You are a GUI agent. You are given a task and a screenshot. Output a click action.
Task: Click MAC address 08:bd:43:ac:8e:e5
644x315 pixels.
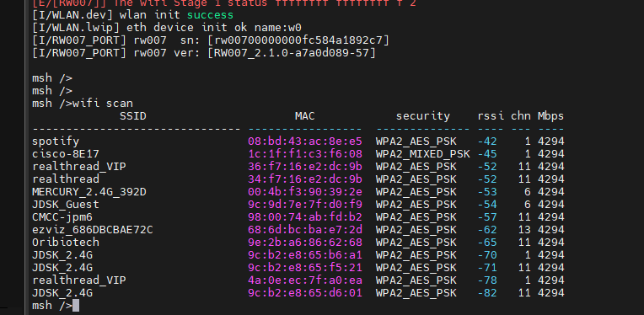pyautogui.click(x=305, y=141)
